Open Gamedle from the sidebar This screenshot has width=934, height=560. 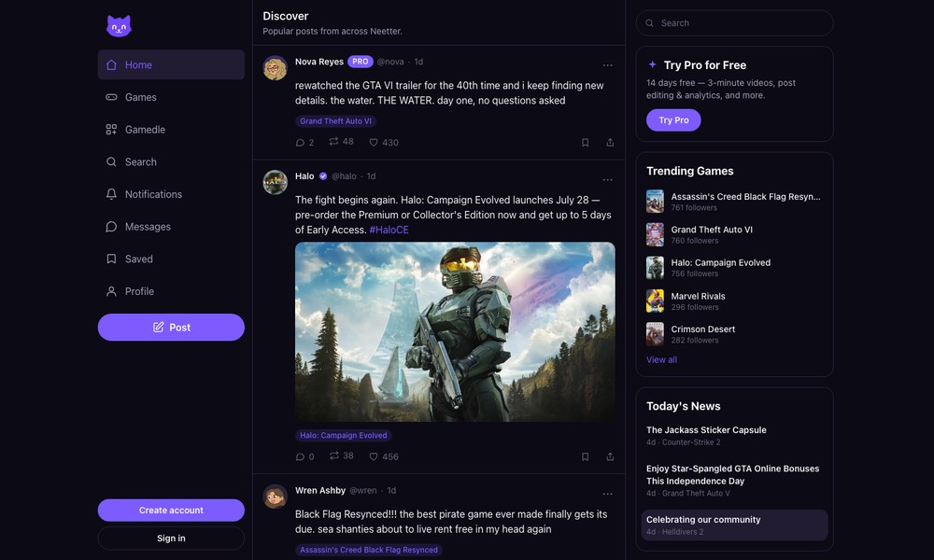[x=171, y=129]
